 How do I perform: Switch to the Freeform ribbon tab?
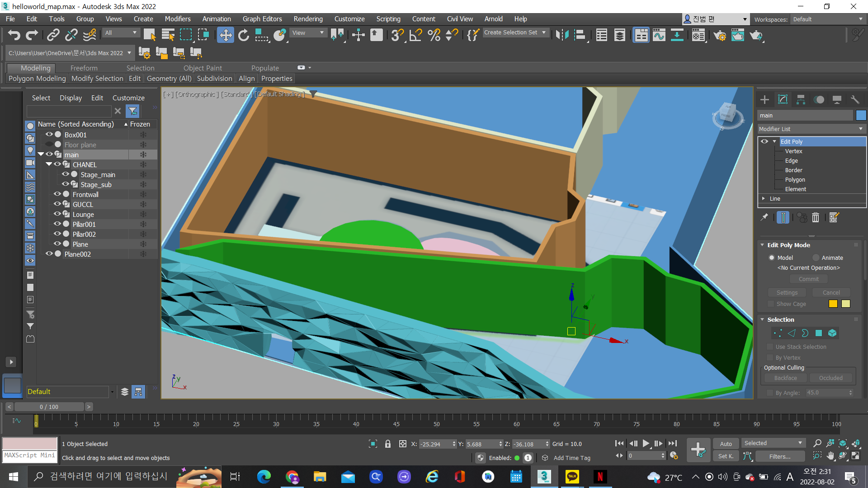(x=84, y=68)
